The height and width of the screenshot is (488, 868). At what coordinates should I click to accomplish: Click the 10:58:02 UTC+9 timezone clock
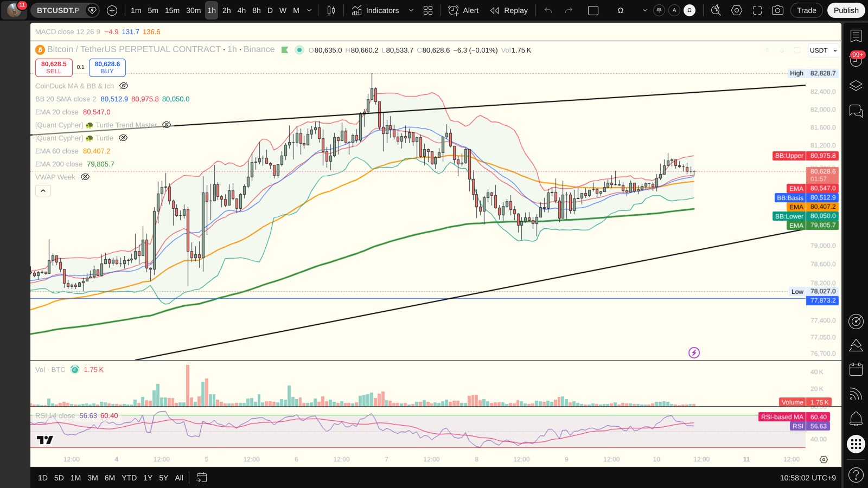(808, 478)
